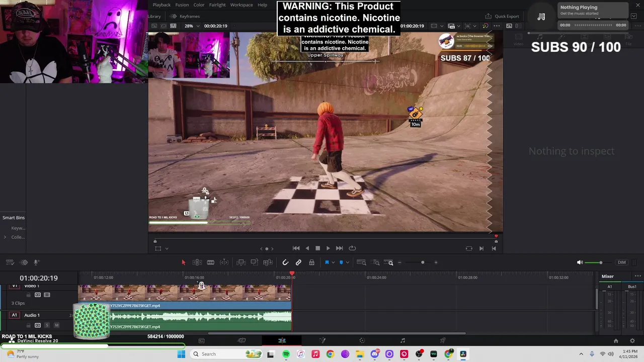Open the Fairlight page music-note icon
644x362 pixels.
coord(403,340)
